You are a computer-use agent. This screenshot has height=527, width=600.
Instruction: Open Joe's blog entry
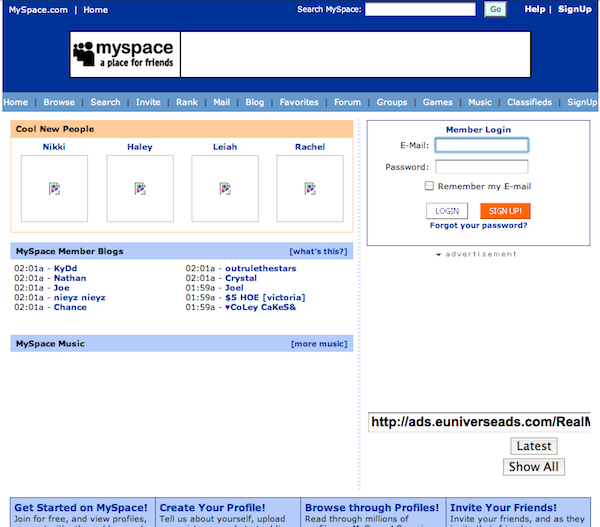coord(62,288)
